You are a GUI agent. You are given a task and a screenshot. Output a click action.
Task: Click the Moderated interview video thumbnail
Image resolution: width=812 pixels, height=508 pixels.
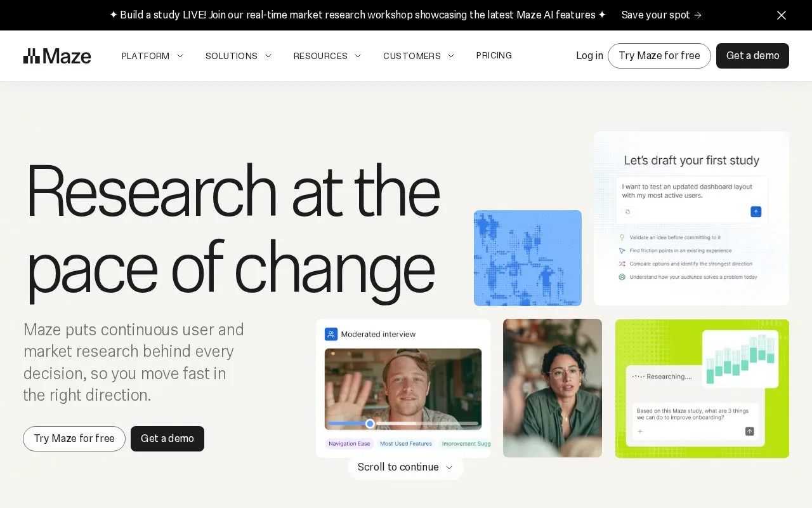click(403, 389)
